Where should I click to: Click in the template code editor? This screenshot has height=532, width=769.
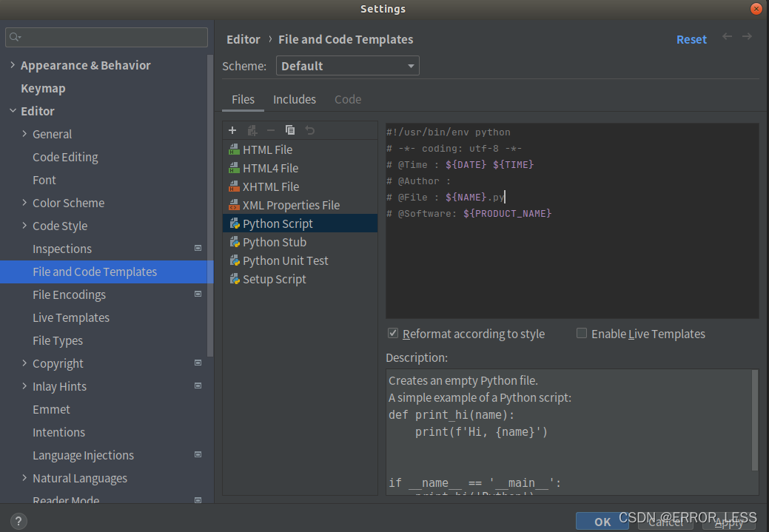572,220
